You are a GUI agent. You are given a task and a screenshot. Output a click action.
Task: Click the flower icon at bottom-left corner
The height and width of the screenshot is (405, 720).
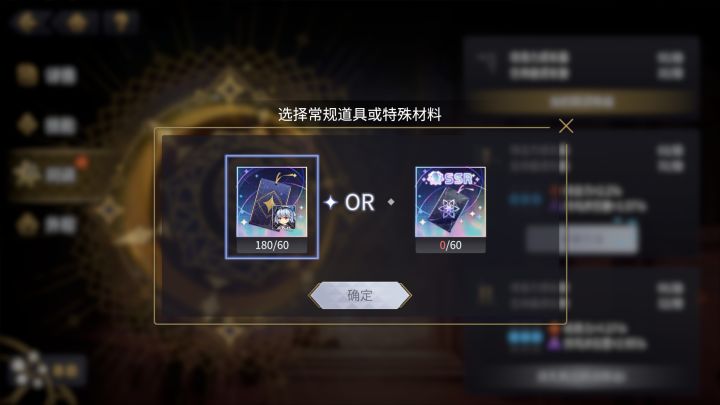pyautogui.click(x=28, y=370)
